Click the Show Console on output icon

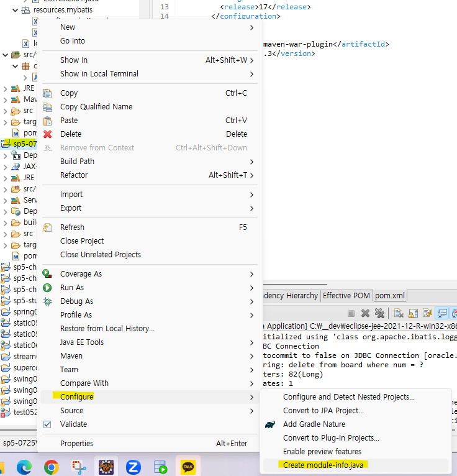pyautogui.click(x=442, y=313)
